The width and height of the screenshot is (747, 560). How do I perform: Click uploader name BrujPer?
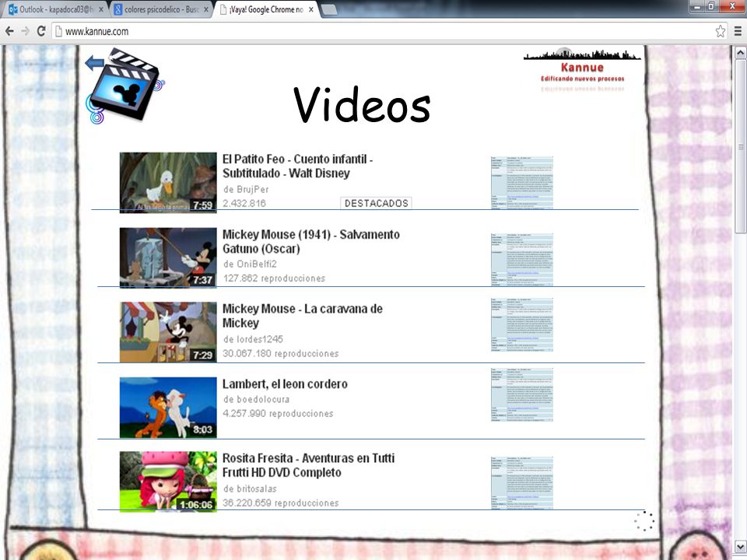point(252,189)
